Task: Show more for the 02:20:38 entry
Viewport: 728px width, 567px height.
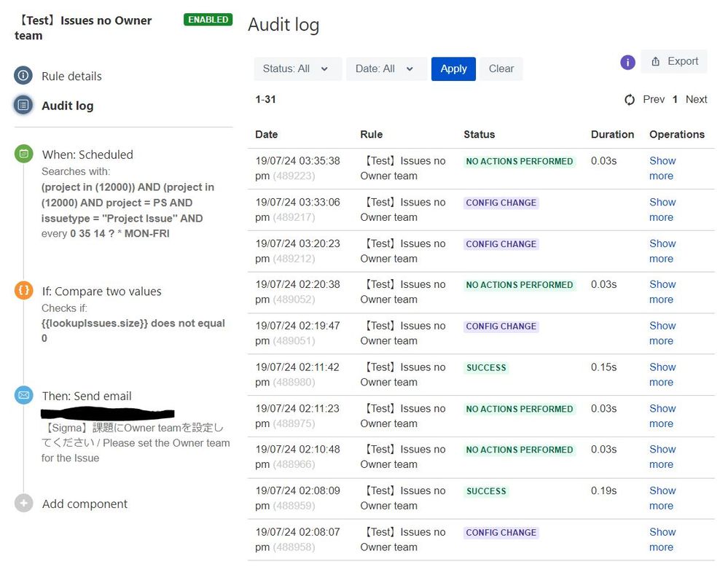Action: [x=662, y=292]
